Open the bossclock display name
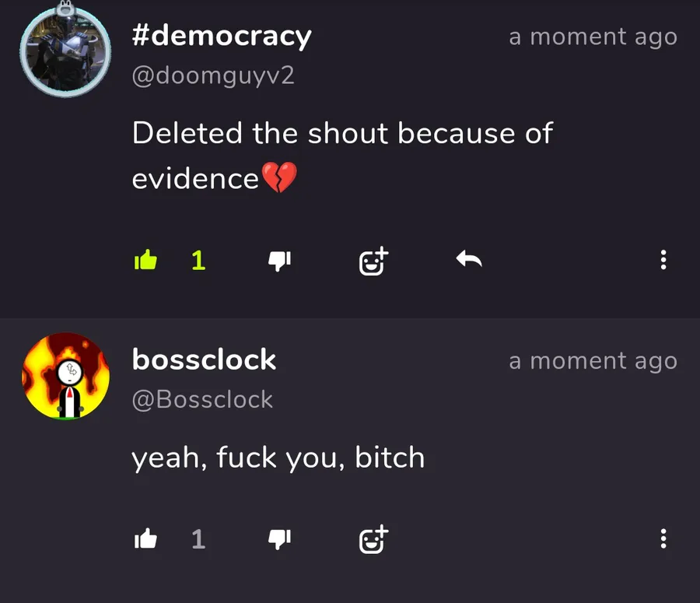The height and width of the screenshot is (603, 700). pyautogui.click(x=204, y=359)
